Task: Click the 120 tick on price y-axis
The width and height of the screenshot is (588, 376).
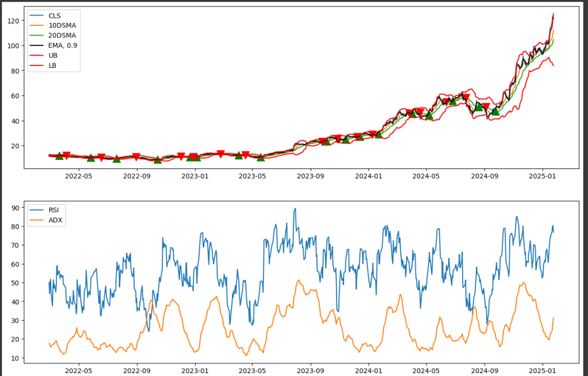Action: [x=14, y=21]
